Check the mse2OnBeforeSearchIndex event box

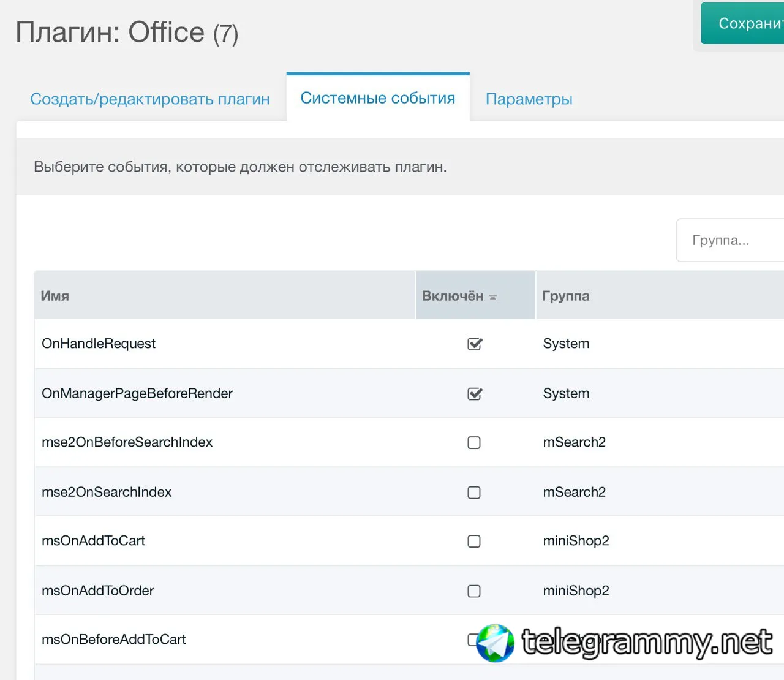pyautogui.click(x=474, y=442)
